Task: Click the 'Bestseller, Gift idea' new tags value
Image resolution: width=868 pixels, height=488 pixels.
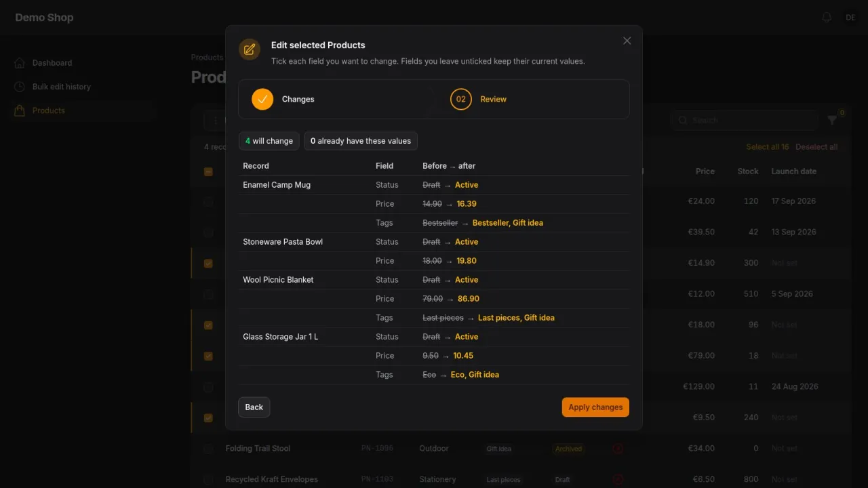Action: (x=508, y=223)
